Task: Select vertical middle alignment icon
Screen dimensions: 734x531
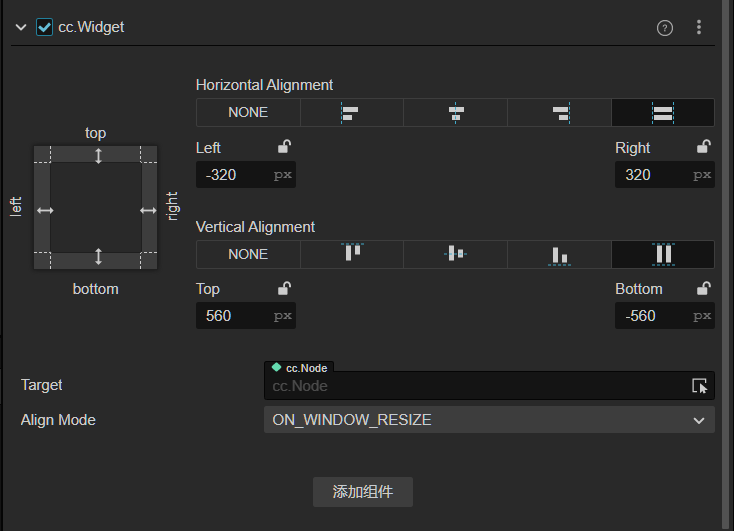Action: tap(455, 254)
